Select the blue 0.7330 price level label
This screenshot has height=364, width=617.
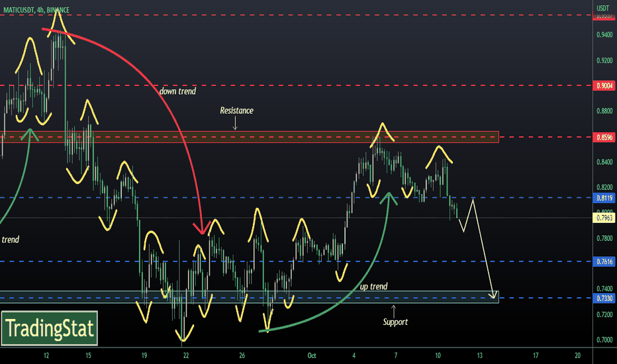604,298
